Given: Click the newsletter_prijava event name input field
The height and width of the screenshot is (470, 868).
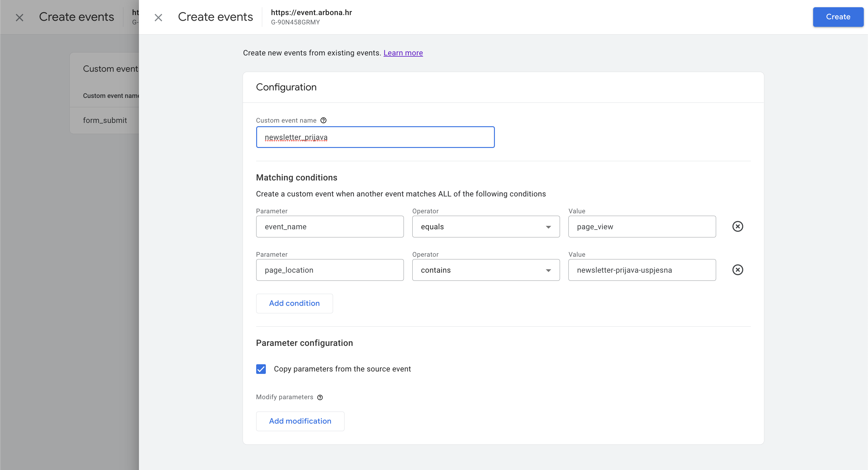Looking at the screenshot, I should click(376, 136).
